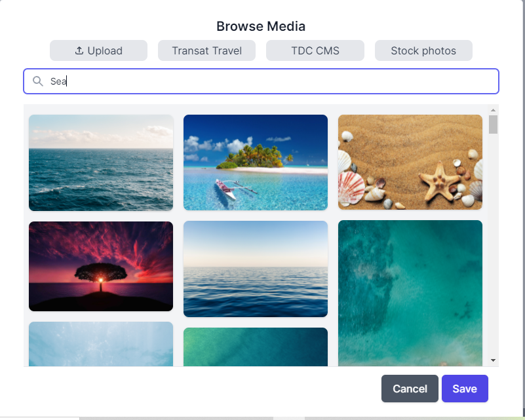Select the choppy ocean waves photo
The width and height of the screenshot is (525, 420).
click(x=101, y=162)
